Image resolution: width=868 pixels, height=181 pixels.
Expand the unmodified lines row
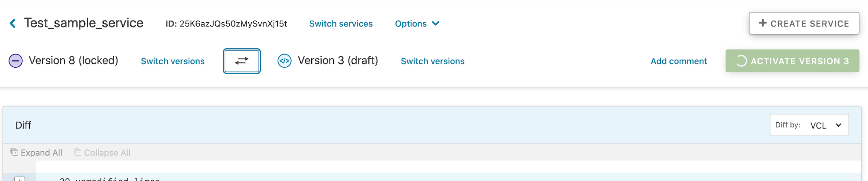[x=20, y=179]
